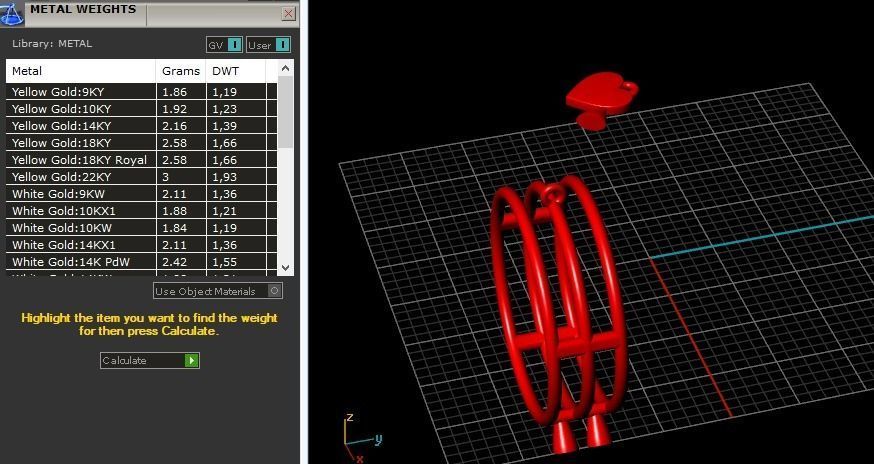Click the 2.42 grams value for 14K PdW
The image size is (874, 464).
[x=174, y=262]
